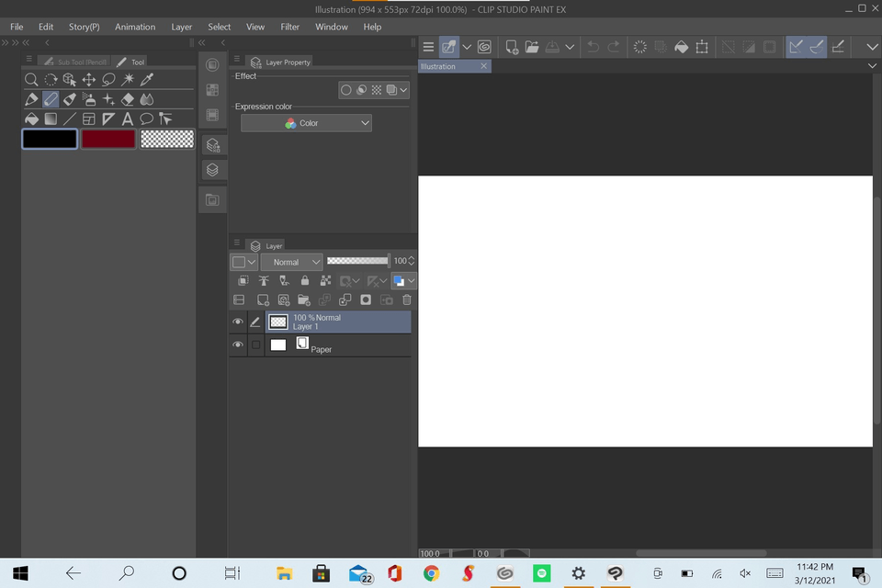Toggle Snap to Ruler in command bar
Screen dimensions: 882x588
796,47
